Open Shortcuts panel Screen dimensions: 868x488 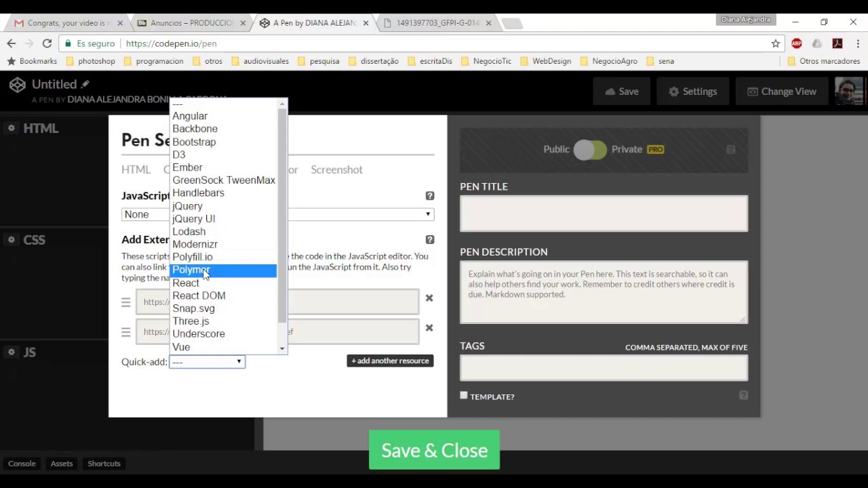click(x=104, y=464)
